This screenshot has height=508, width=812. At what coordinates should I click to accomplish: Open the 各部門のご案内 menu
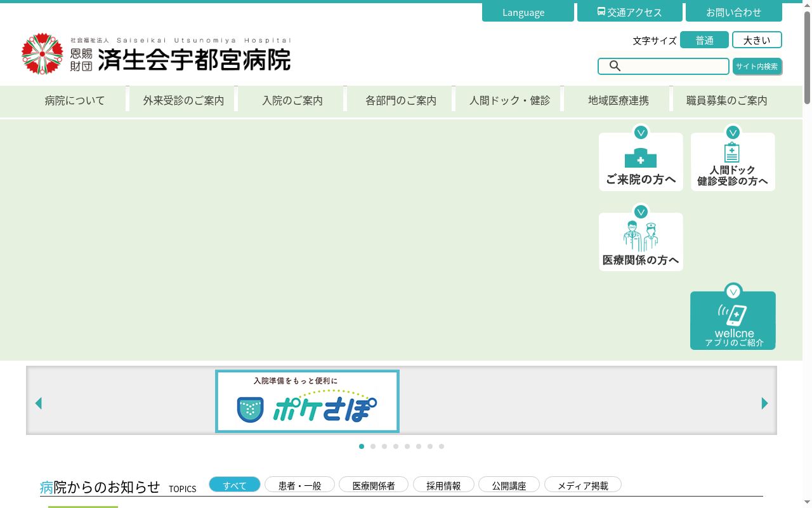tap(401, 100)
